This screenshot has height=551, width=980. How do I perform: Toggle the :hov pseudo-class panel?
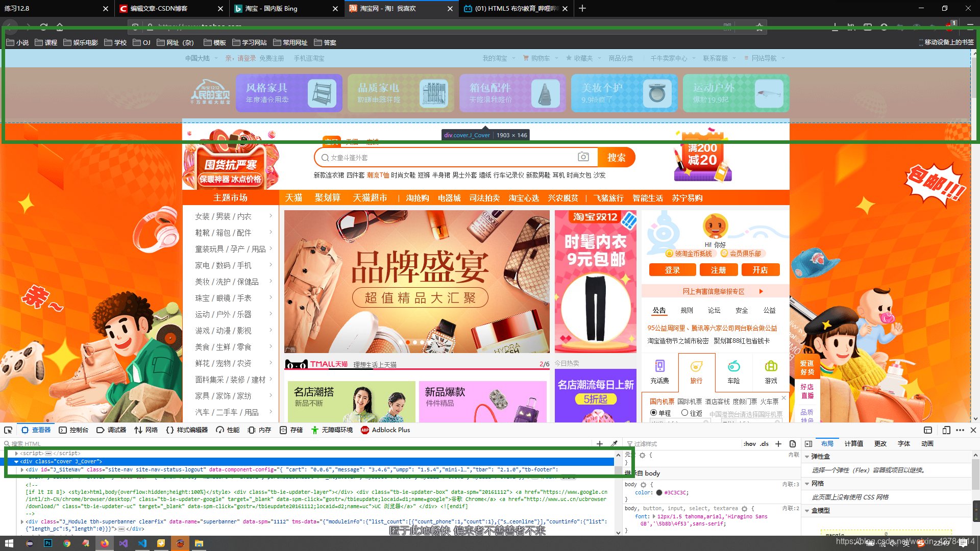coord(749,444)
